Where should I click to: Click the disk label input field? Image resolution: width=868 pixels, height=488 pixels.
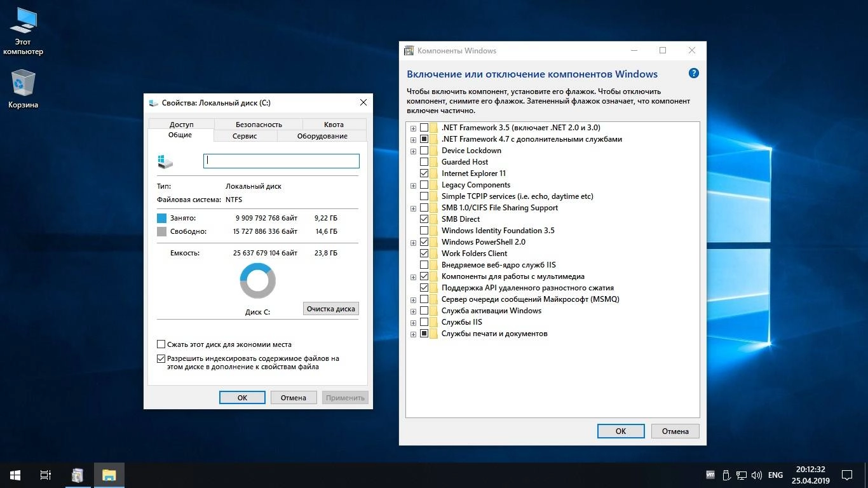[x=281, y=161]
